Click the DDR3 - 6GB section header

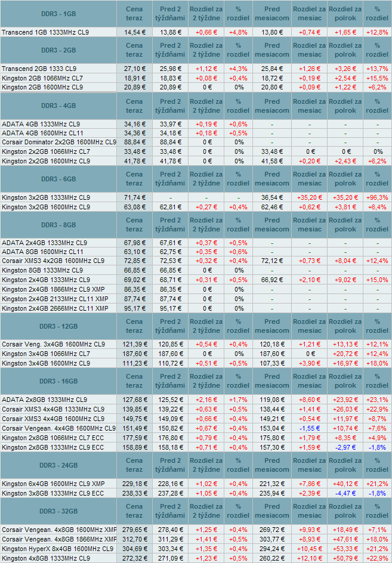[58, 179]
